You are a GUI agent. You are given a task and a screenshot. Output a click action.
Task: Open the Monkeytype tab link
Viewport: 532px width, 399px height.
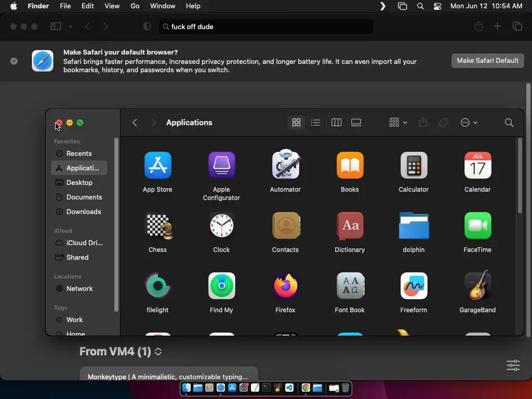pyautogui.click(x=169, y=374)
